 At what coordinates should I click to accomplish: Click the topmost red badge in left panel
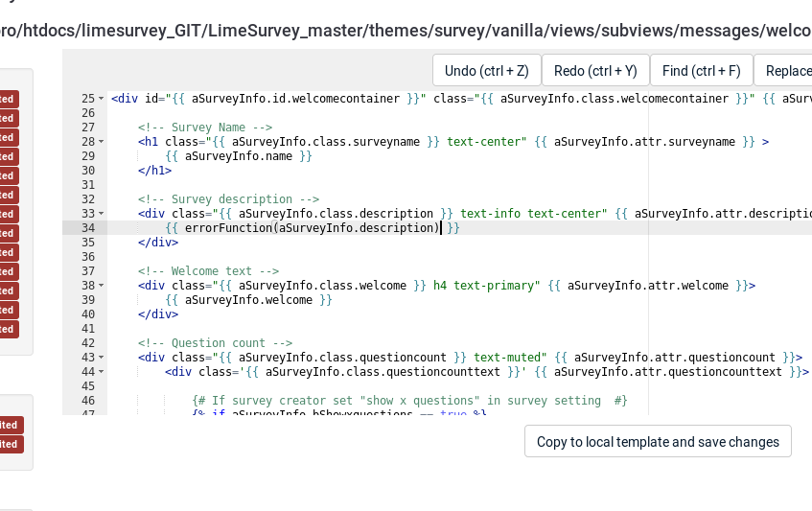tap(8, 99)
